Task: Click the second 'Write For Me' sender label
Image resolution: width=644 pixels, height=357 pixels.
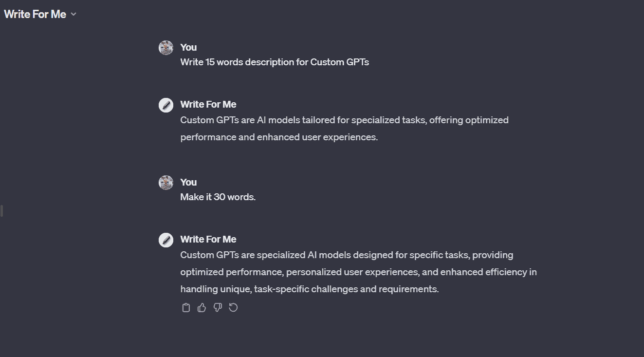Action: point(208,239)
